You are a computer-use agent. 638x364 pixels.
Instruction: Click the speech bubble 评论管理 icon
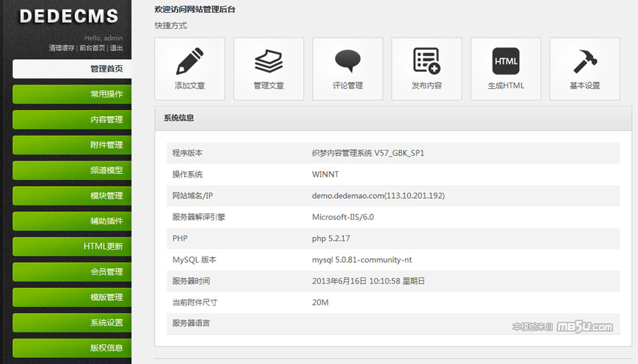pyautogui.click(x=348, y=61)
